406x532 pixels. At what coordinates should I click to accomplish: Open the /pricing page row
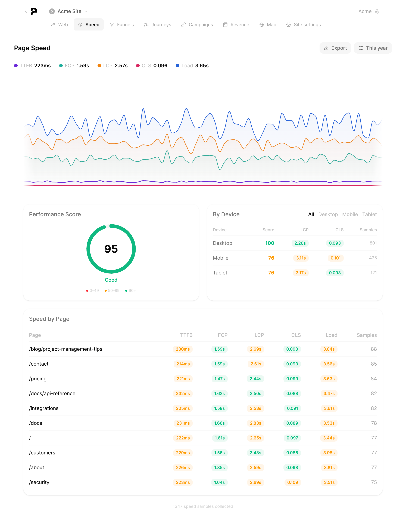tap(38, 379)
